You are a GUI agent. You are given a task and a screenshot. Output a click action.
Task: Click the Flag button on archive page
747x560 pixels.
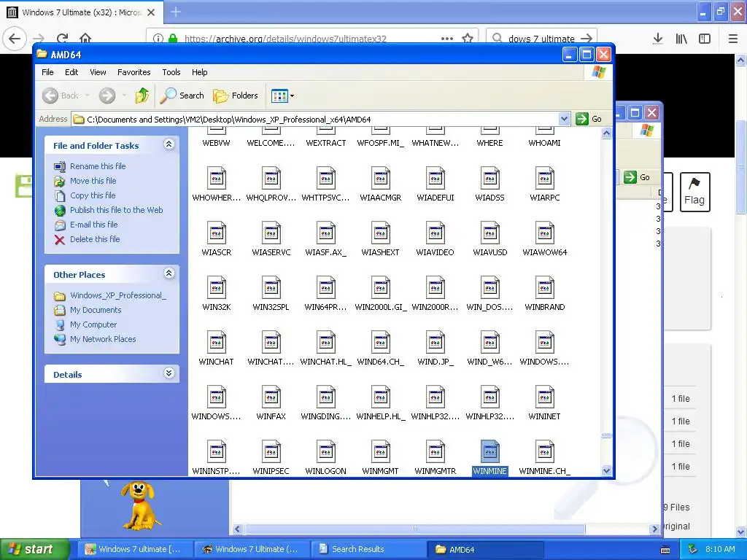click(x=694, y=192)
